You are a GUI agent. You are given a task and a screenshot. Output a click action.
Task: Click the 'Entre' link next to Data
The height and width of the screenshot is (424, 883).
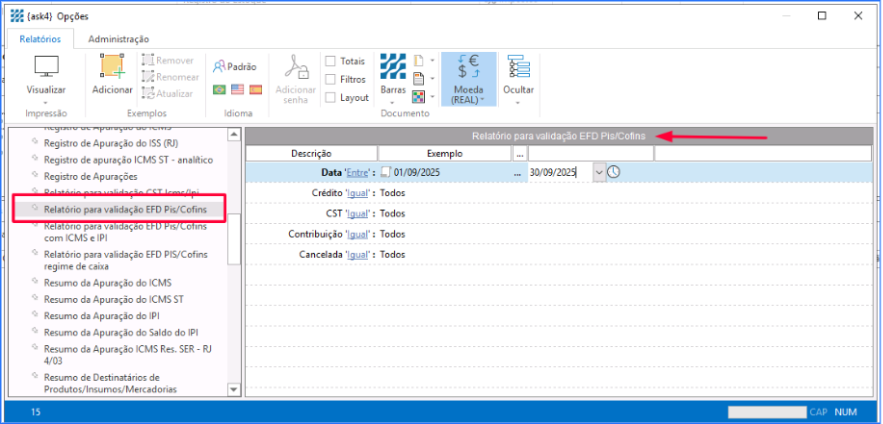(x=356, y=173)
